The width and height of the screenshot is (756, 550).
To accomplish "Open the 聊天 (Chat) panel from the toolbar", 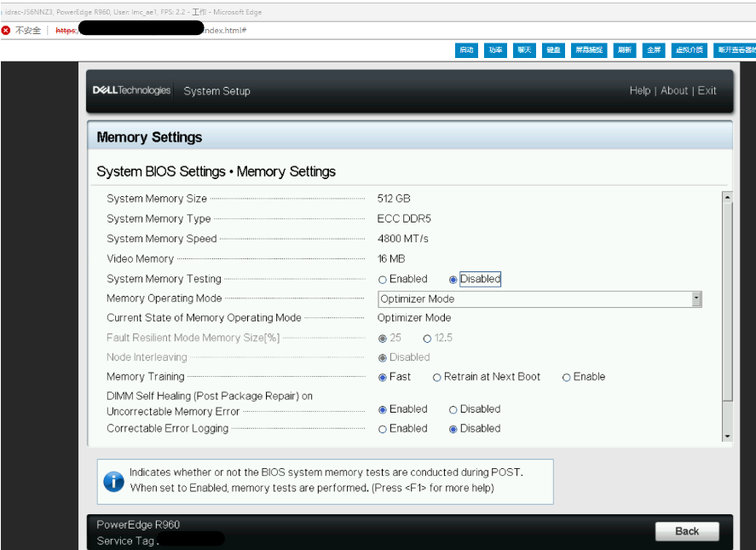I will click(523, 50).
